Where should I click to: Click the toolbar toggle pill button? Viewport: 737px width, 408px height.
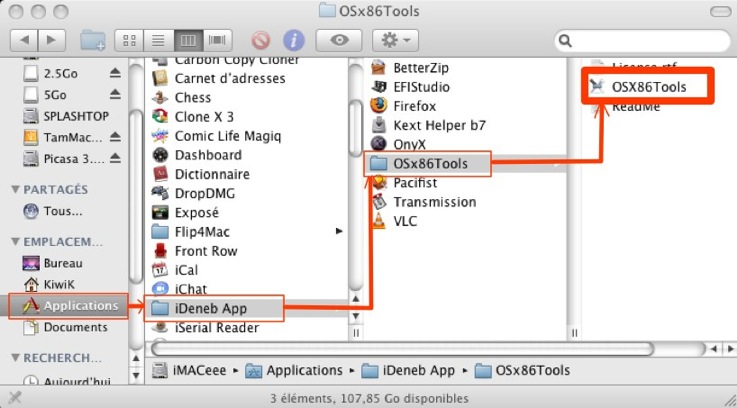point(720,11)
